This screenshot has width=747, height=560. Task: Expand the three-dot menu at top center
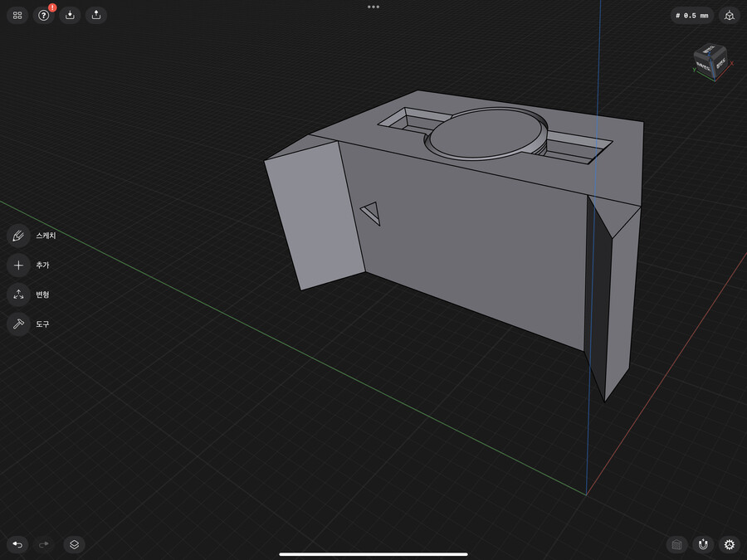[x=373, y=7]
